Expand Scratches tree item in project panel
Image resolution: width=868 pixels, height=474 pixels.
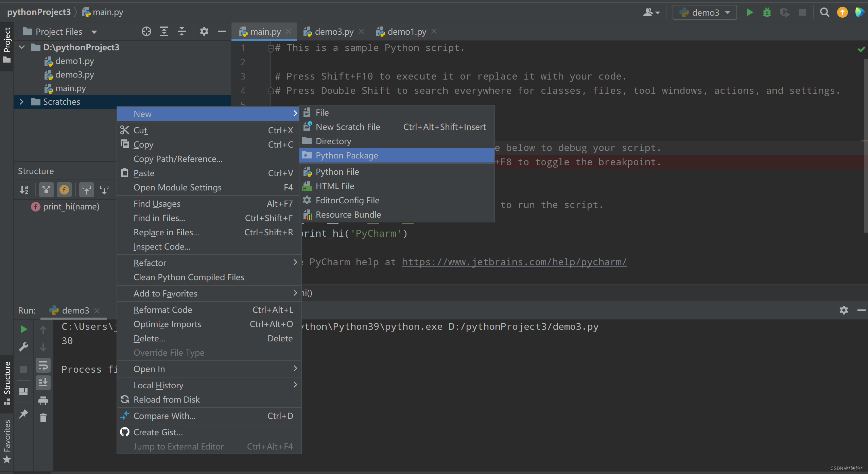click(20, 102)
